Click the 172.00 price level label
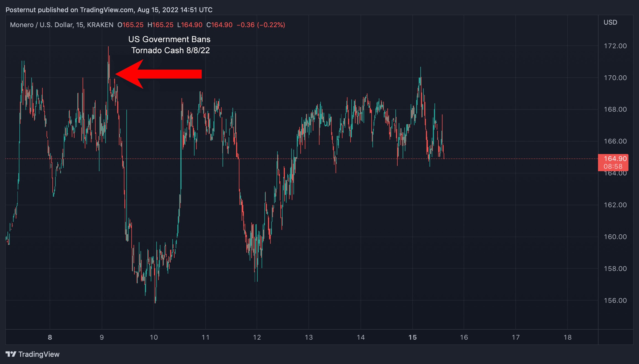This screenshot has width=639, height=364. (615, 46)
